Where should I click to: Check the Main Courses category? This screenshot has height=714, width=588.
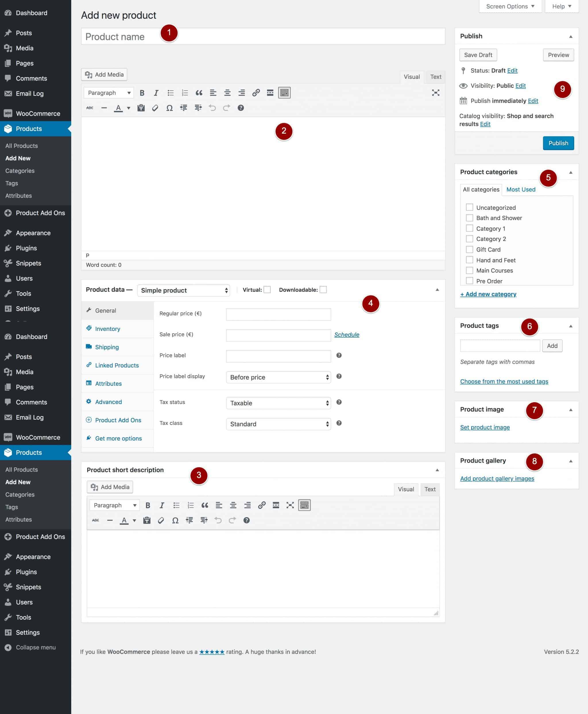469,270
